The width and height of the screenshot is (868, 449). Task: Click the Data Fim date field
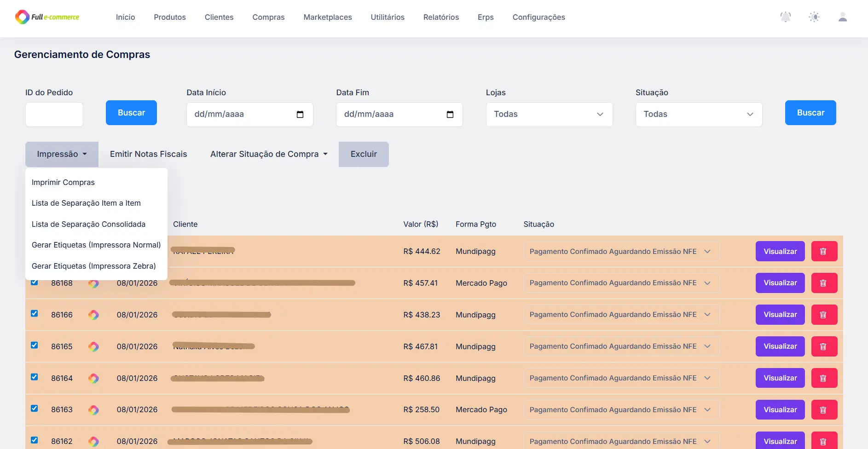(x=399, y=115)
